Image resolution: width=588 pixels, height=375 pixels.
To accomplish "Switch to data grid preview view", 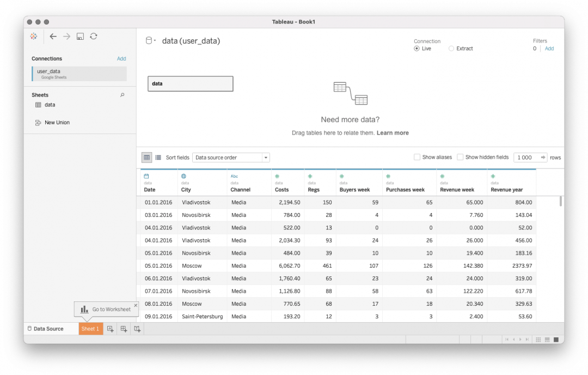I will pos(146,158).
